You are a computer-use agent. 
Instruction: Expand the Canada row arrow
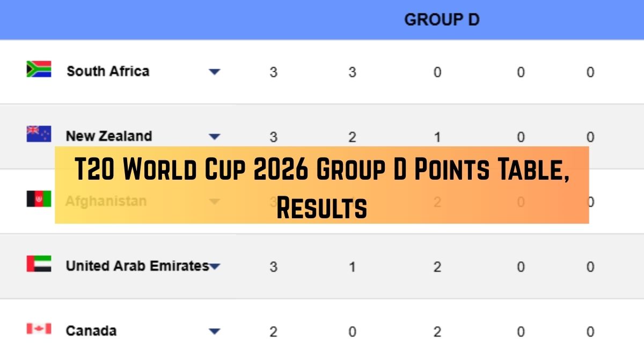point(215,331)
